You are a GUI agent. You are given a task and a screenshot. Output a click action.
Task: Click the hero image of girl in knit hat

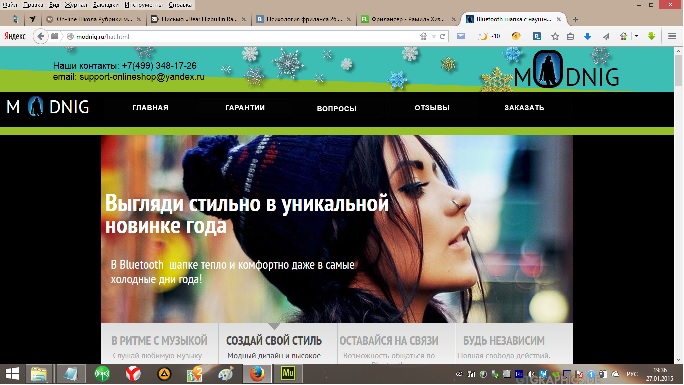[x=337, y=229]
